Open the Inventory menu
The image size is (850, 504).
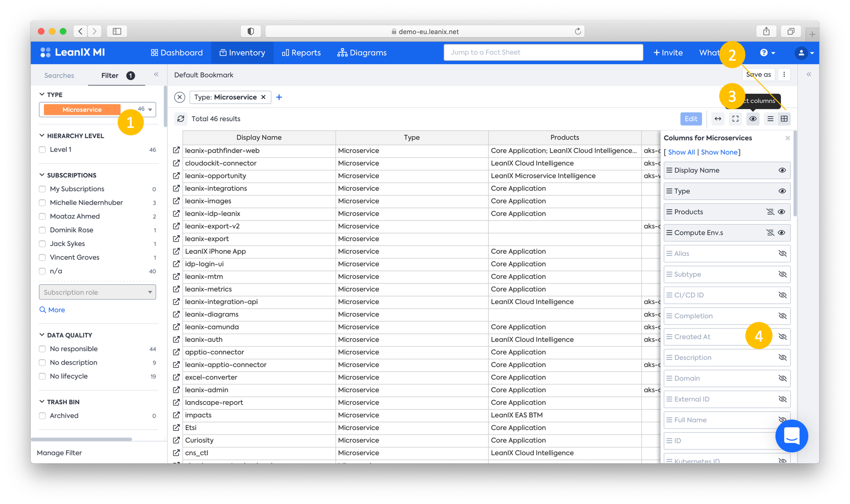[242, 53]
